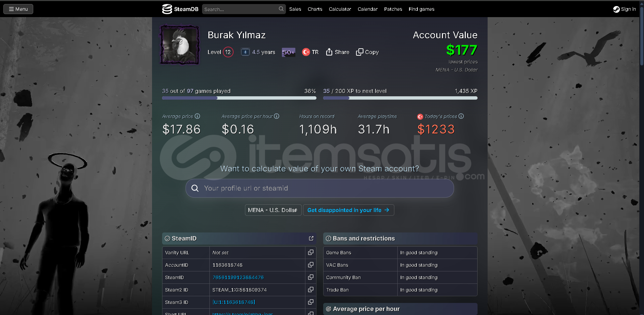Screen dimensions: 644x315
Task: Copy the Steam3 ID value
Action: coord(311,302)
